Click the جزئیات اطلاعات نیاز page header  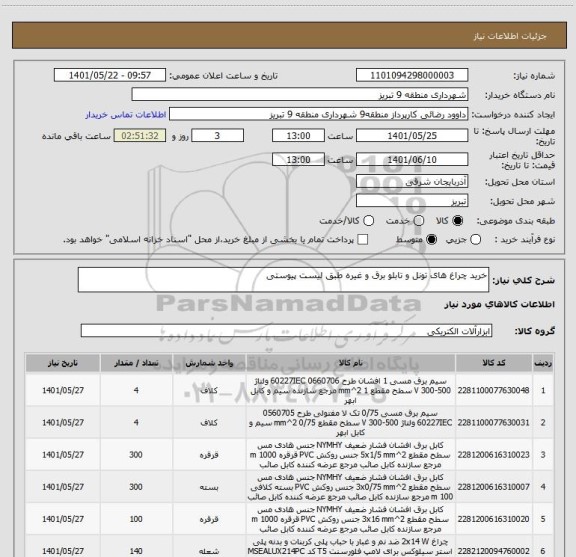click(x=510, y=36)
